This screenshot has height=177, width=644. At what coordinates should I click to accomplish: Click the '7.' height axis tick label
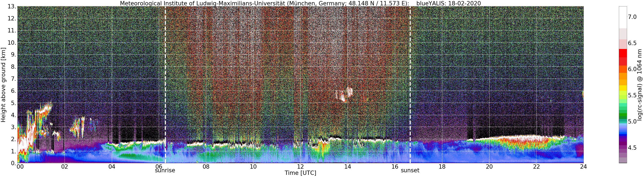13,79
